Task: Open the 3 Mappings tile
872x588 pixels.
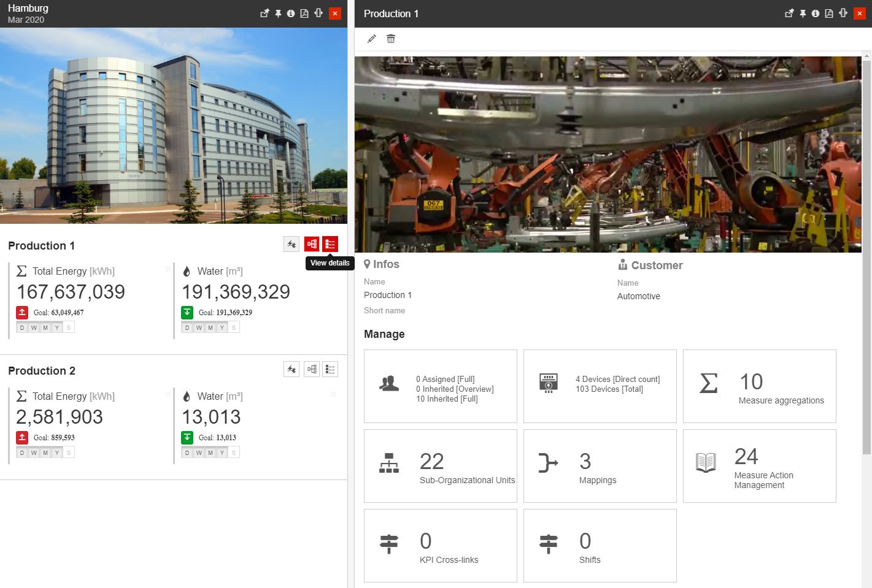Action: 600,466
